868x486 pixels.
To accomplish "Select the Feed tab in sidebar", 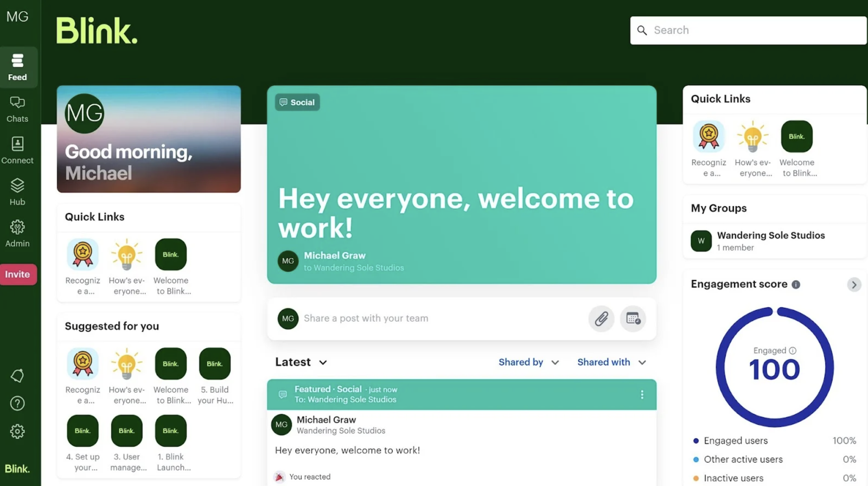I will coord(17,67).
